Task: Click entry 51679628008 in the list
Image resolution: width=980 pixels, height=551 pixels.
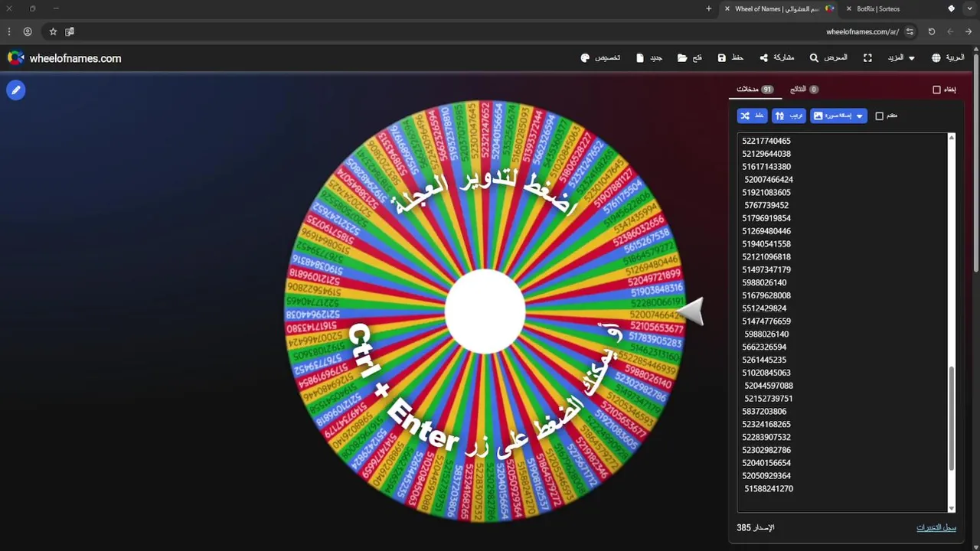Action: coord(766,295)
